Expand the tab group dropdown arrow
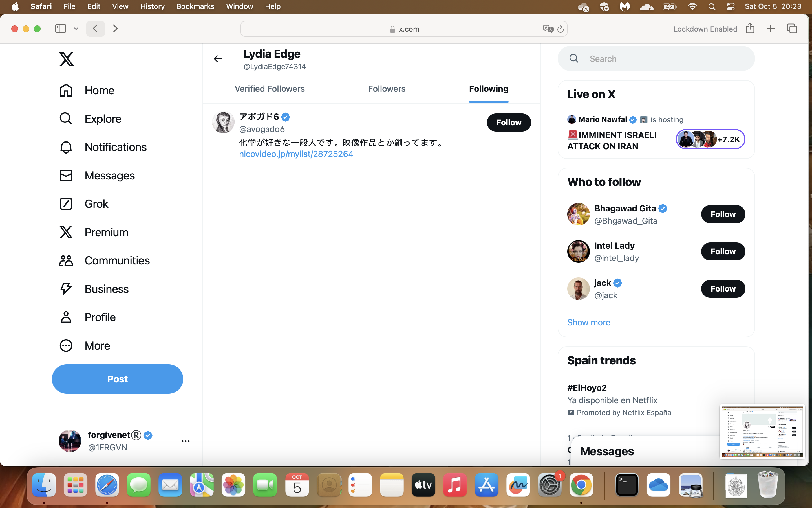812x508 pixels. click(76, 29)
